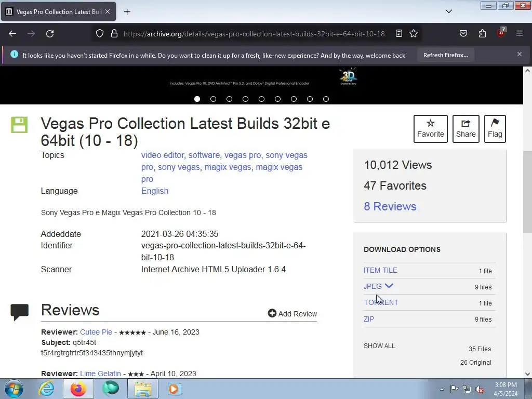
Task: Show hidden tray icons arrow
Action: pyautogui.click(x=442, y=389)
